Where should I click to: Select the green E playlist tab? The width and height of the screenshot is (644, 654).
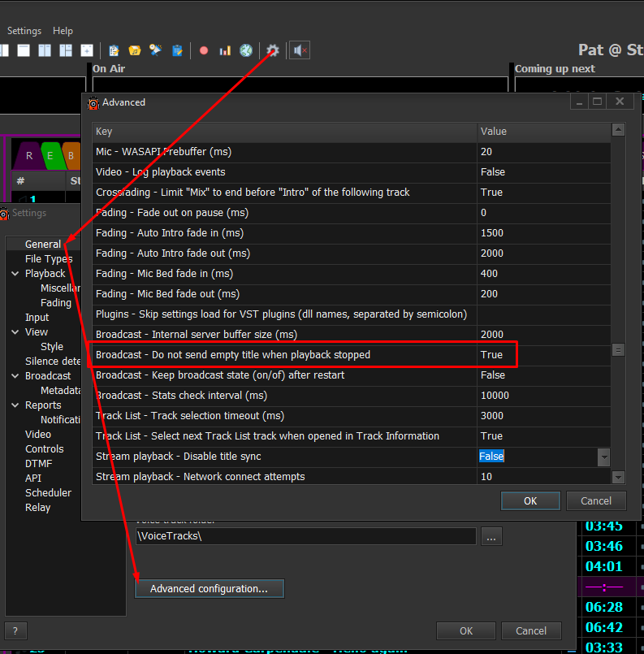coord(50,155)
